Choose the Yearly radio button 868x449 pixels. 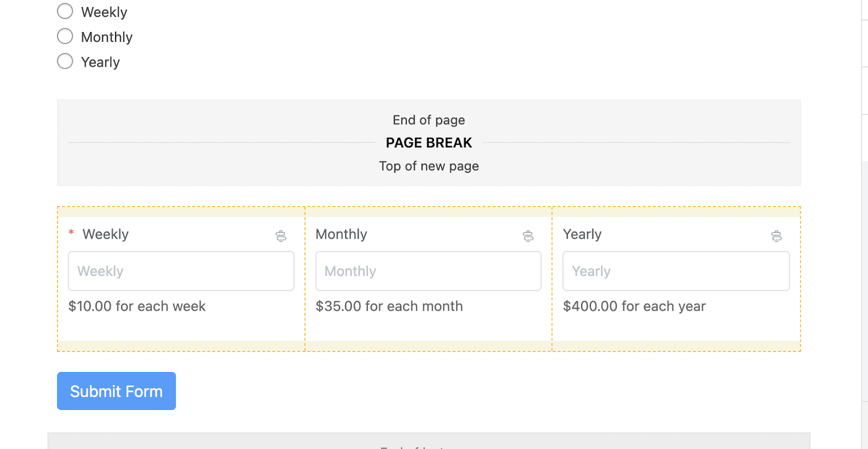tap(65, 61)
